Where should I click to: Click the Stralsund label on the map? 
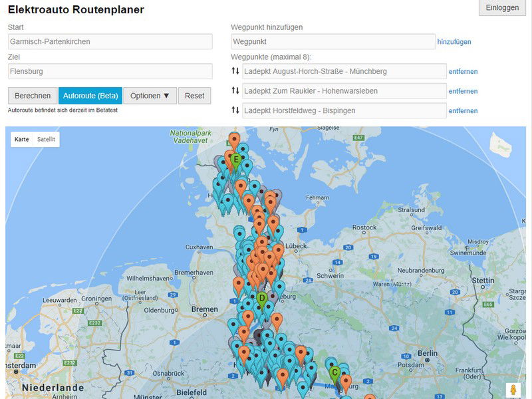(x=411, y=210)
